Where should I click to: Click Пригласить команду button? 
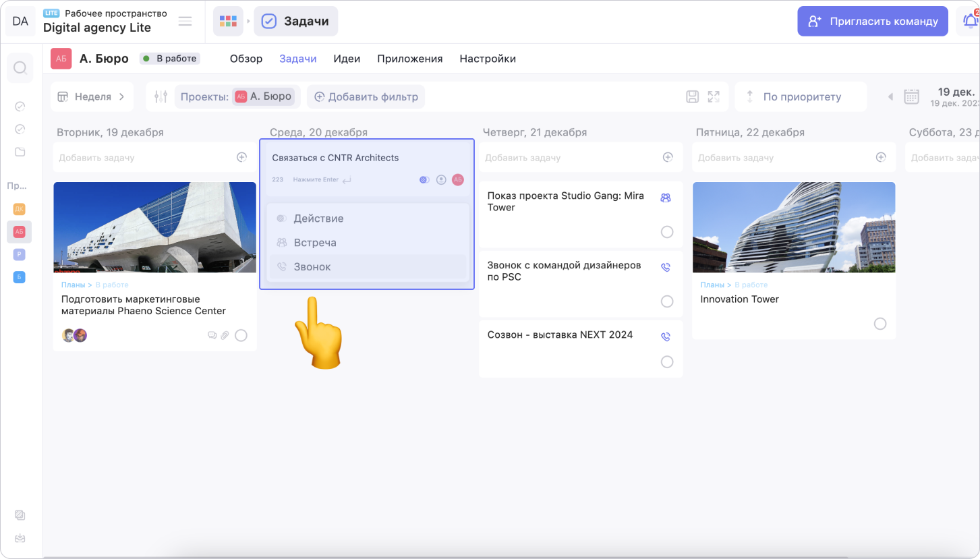[x=873, y=22]
